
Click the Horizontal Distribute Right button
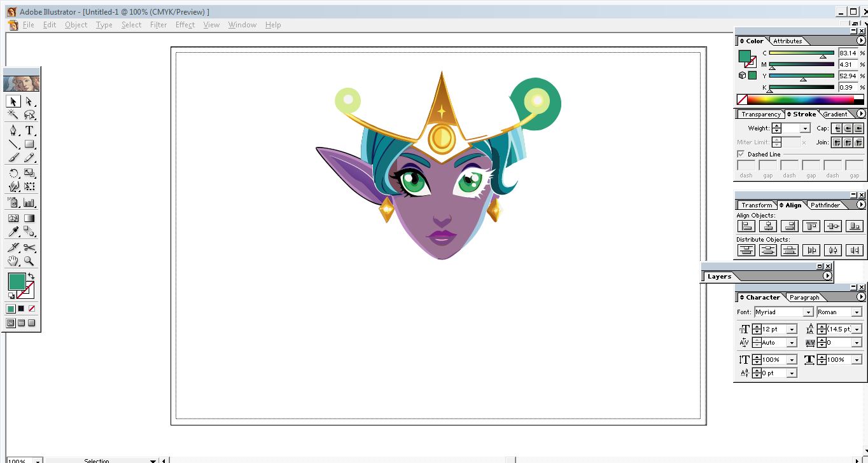pos(855,250)
